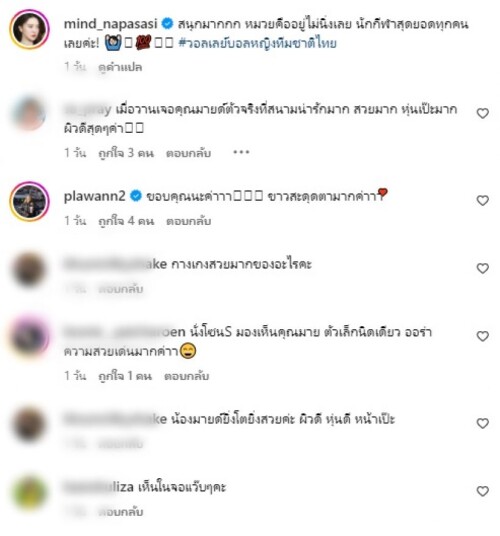This screenshot has height=536, width=500.
Task: View who liked plawann2's comment (ถูกใจ 4 คน)
Action: click(126, 221)
